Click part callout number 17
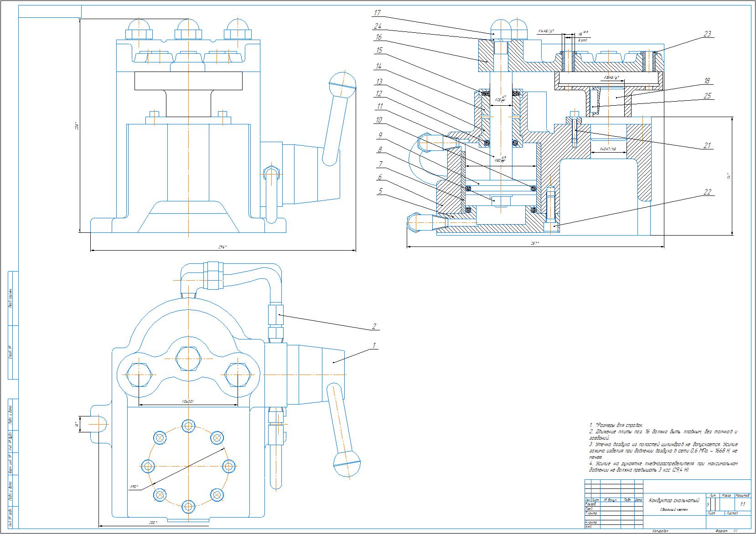Image resolution: width=756 pixels, height=534 pixels. click(378, 13)
